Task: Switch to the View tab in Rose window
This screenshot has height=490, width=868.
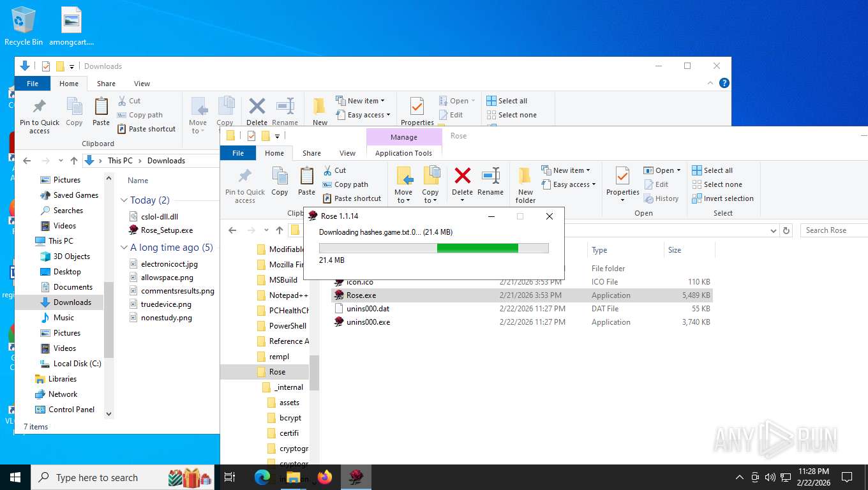Action: coord(347,153)
